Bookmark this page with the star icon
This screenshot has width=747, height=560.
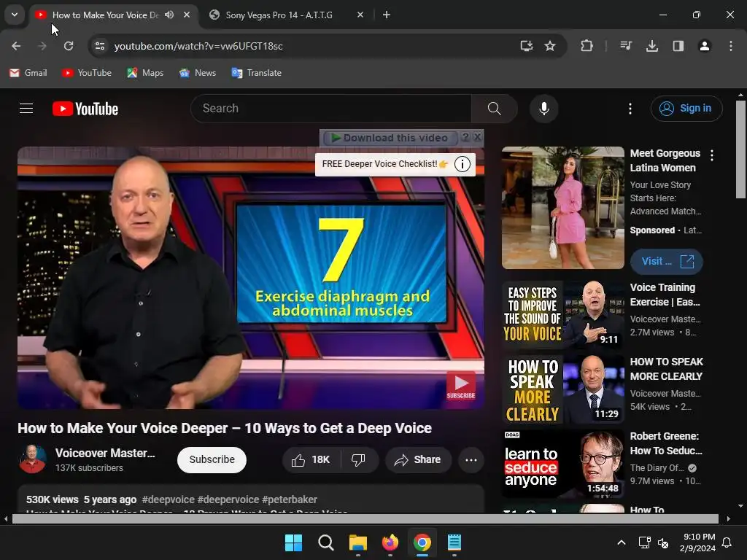pyautogui.click(x=550, y=46)
